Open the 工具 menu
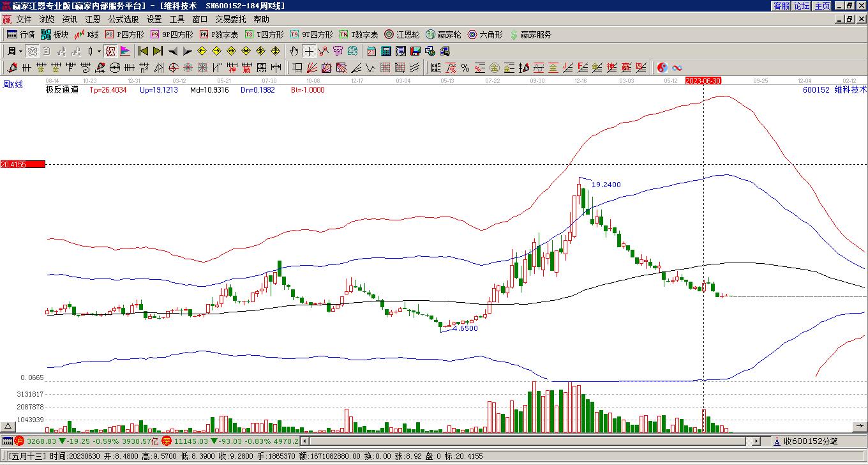The height and width of the screenshot is (465, 868). click(177, 19)
